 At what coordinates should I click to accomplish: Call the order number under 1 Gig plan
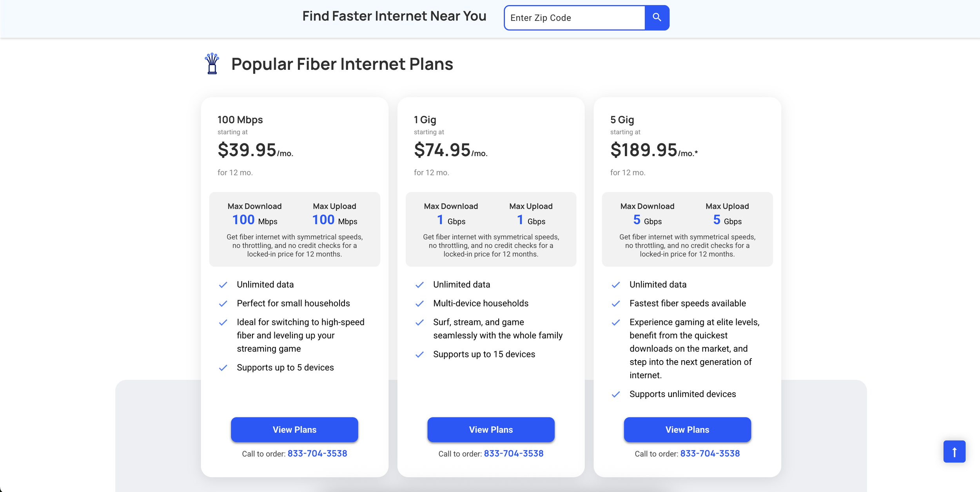coord(514,454)
